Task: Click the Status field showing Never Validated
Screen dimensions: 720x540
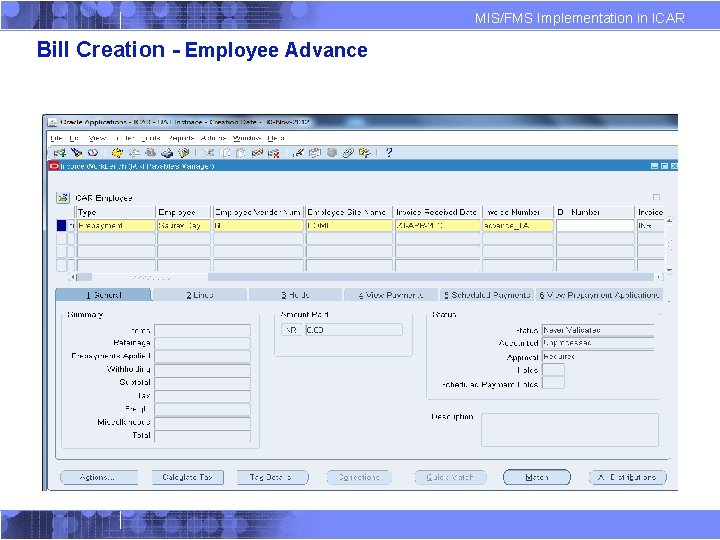Action: (x=598, y=330)
